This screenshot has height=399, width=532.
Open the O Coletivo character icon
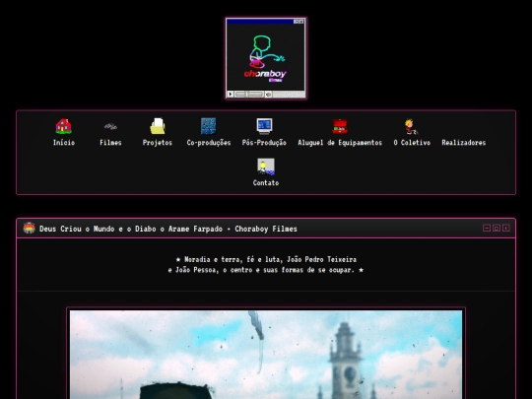point(412,126)
